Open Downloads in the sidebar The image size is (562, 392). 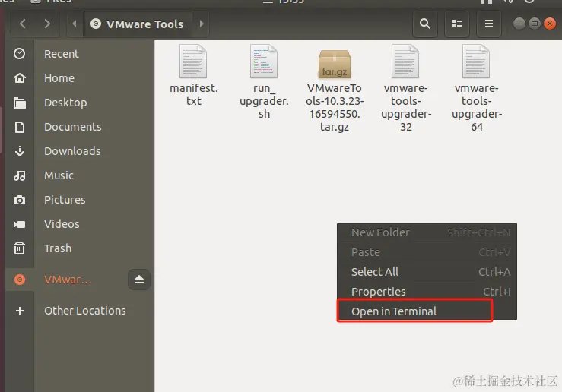pos(72,151)
